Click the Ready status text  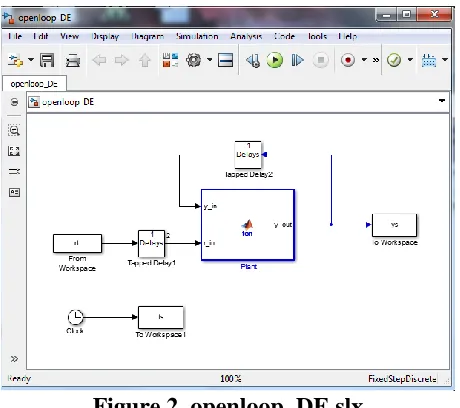[19, 379]
